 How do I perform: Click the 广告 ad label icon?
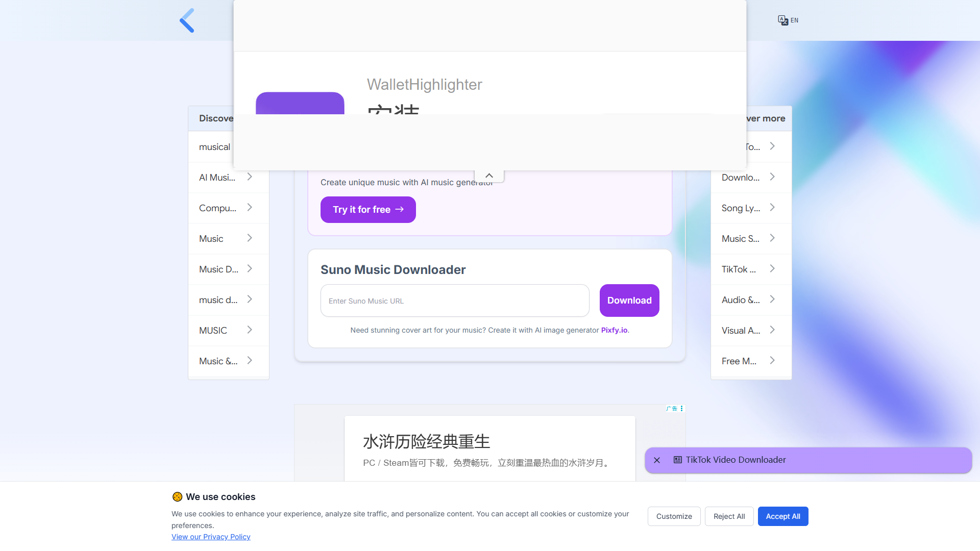click(x=672, y=409)
